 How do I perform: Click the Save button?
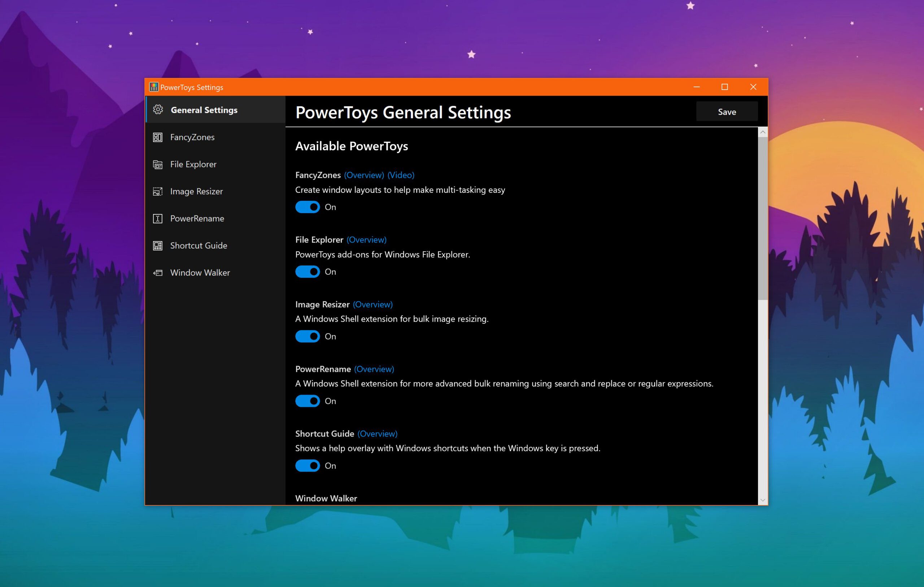pos(727,112)
